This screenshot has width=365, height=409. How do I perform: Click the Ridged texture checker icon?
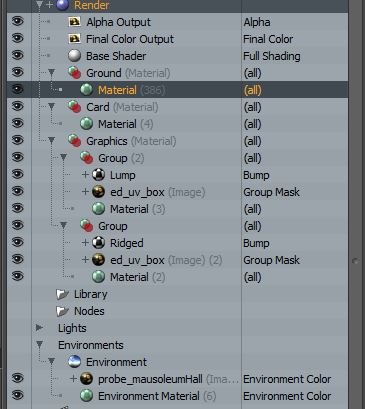point(98,243)
